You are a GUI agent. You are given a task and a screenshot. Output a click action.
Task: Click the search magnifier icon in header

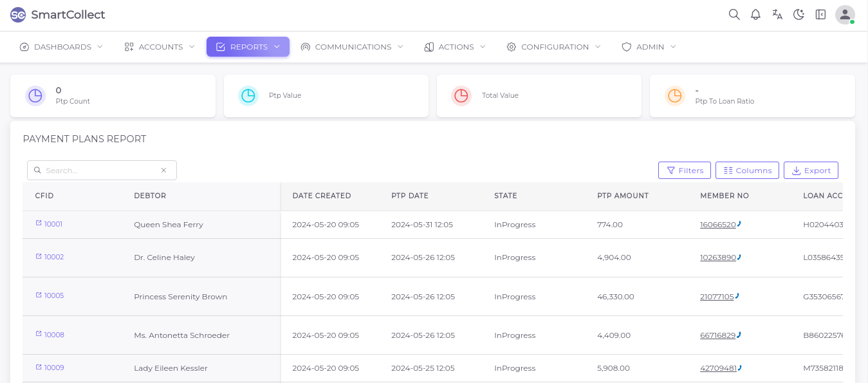click(x=734, y=15)
